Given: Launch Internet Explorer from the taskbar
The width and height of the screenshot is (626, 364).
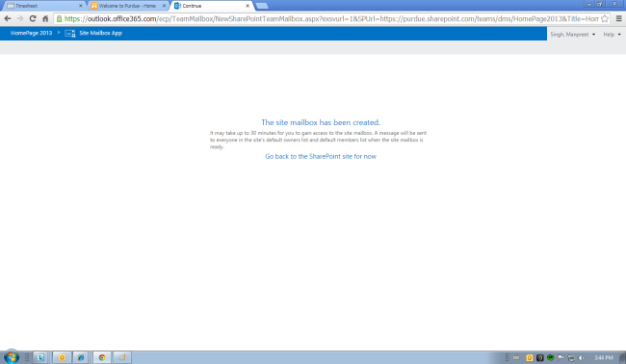Looking at the screenshot, I should pos(81,357).
